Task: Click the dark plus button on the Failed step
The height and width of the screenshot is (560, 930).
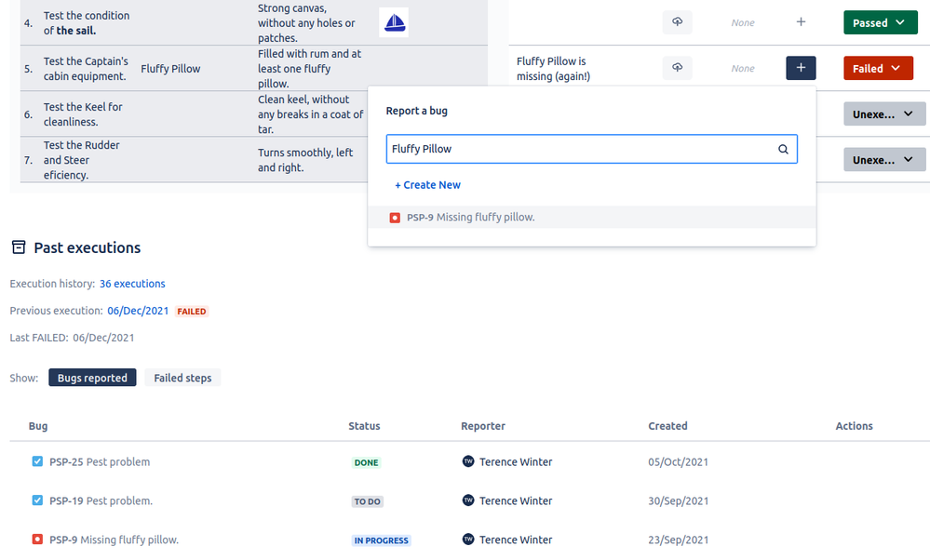Action: tap(801, 67)
